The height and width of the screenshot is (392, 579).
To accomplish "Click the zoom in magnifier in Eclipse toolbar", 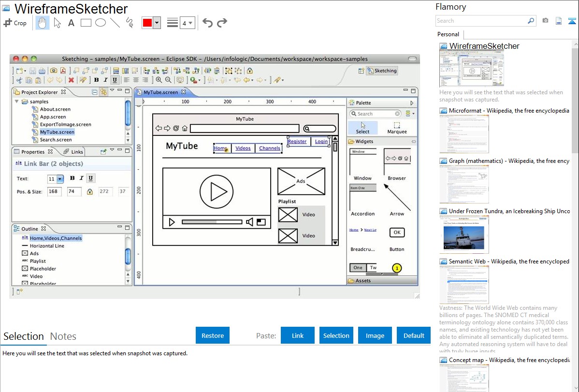I will (159, 80).
